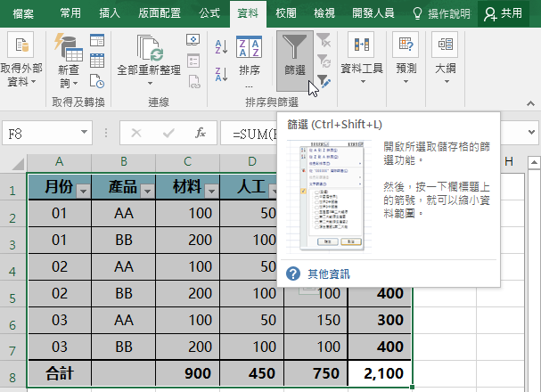Screen dimensions: 541x392
Task: Click the help icon beside 其他資訊
Action: pos(293,274)
